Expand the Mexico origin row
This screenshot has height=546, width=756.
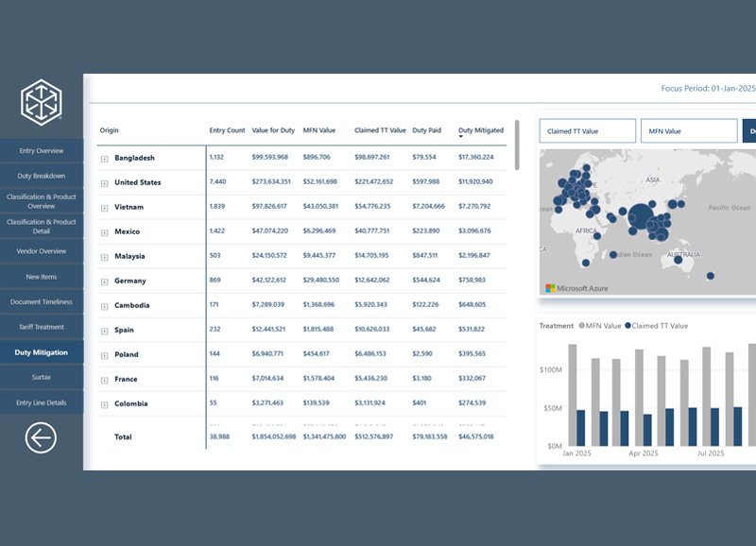[105, 232]
